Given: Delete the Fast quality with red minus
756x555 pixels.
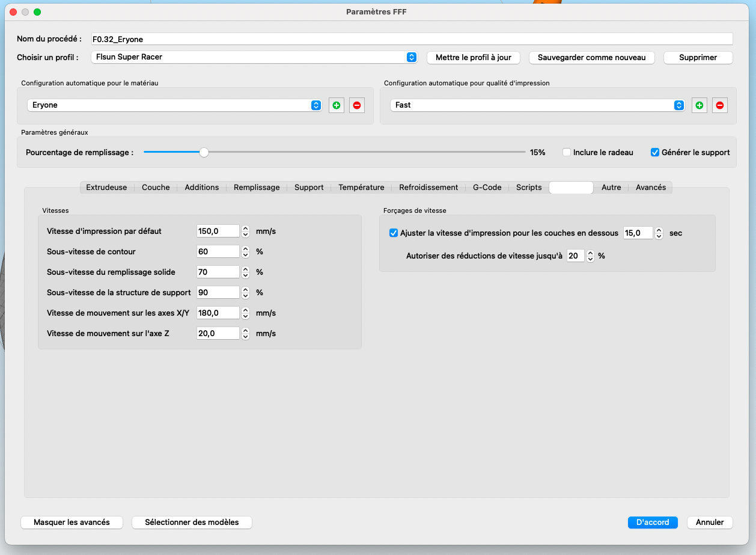Looking at the screenshot, I should (720, 105).
